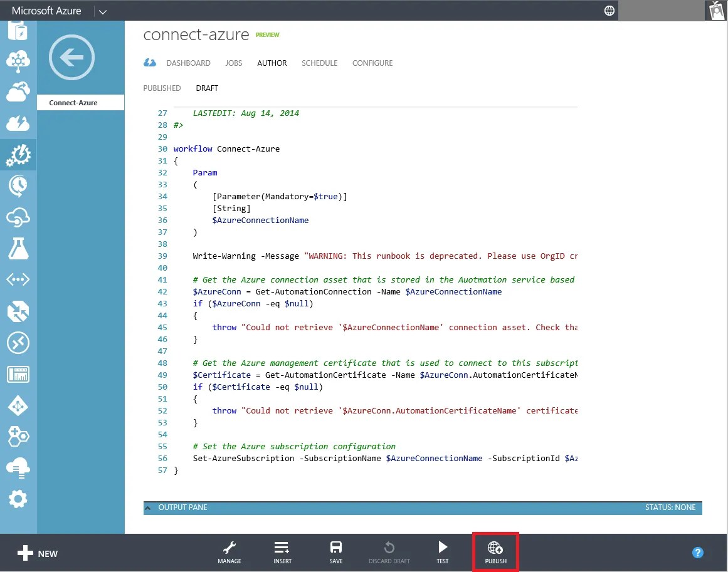Click DISCARD DRAFT in the bottom bar
Viewport: 728px width, 572px height.
click(389, 553)
